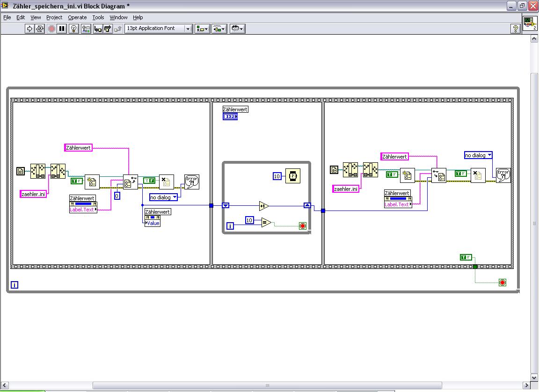
Task: Click the Step Into button
Action: point(98,29)
